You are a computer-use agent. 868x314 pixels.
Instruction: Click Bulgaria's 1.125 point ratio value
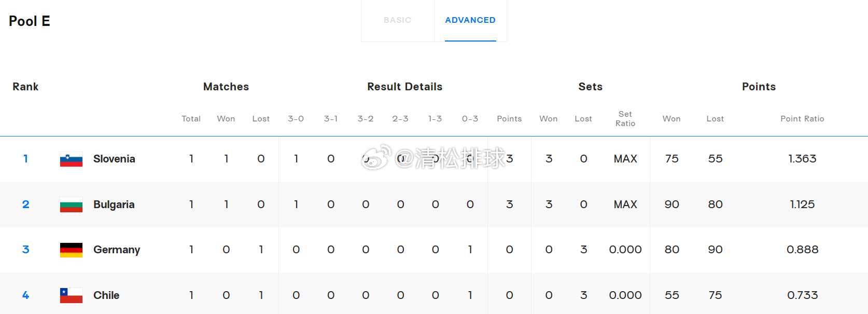coord(802,204)
